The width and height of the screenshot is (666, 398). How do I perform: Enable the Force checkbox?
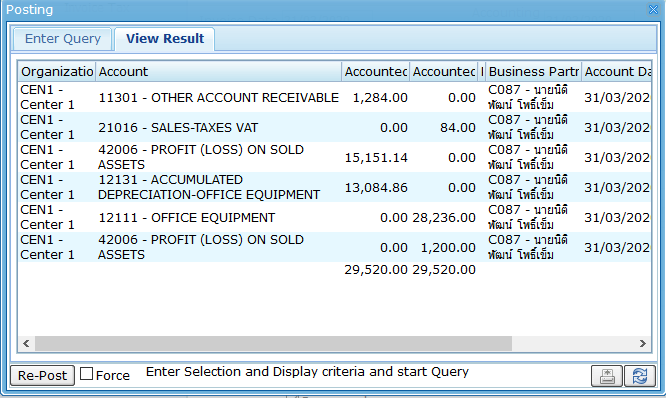87,374
